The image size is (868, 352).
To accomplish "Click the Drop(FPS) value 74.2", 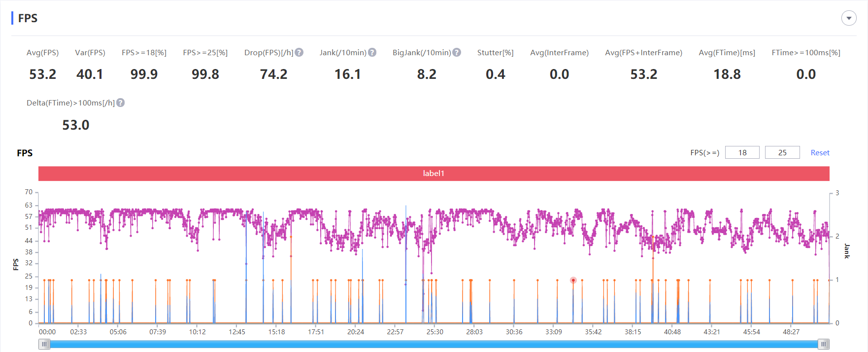I will point(274,74).
